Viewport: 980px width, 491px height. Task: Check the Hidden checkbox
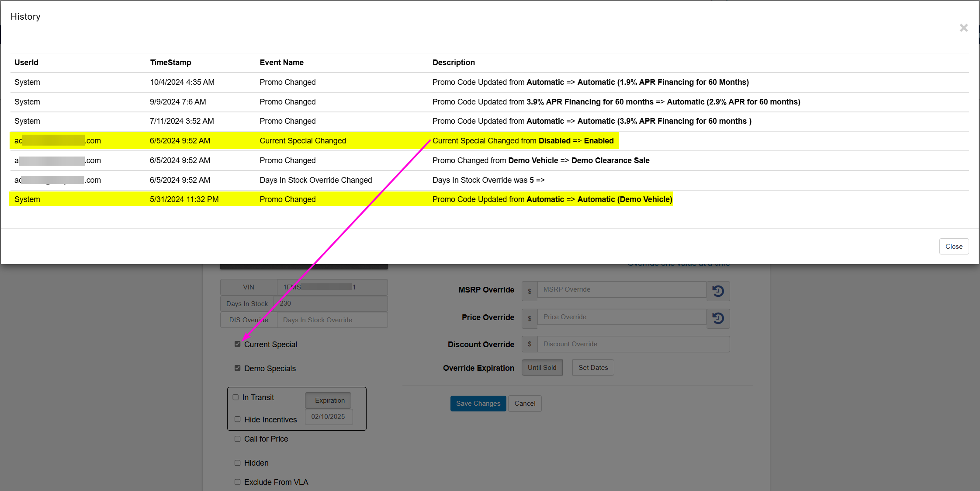tap(238, 463)
